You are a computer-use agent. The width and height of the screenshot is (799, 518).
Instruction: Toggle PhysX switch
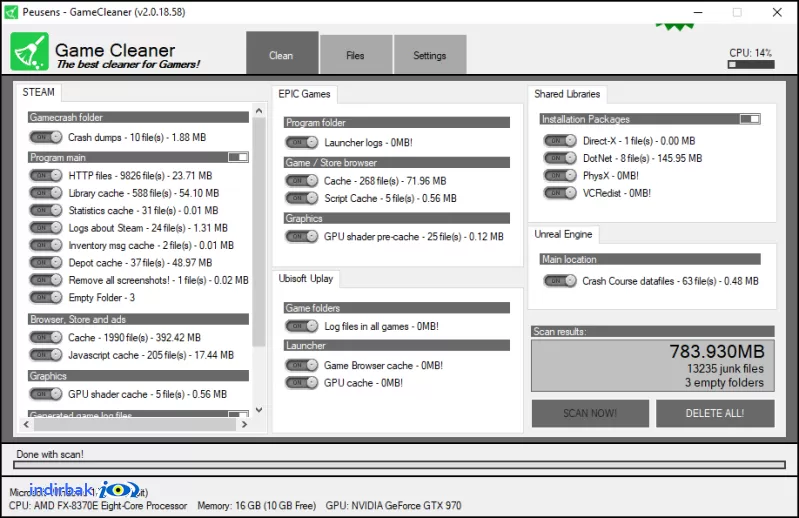click(x=560, y=176)
